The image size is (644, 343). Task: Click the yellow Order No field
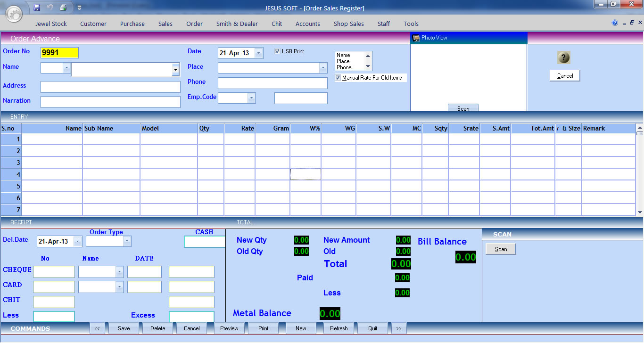59,53
